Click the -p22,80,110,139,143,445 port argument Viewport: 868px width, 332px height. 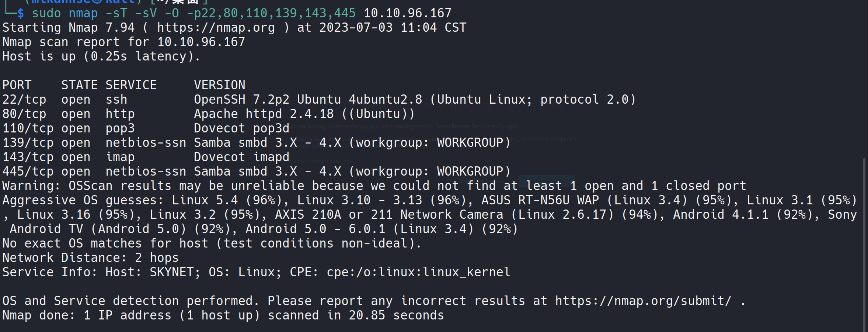click(271, 13)
